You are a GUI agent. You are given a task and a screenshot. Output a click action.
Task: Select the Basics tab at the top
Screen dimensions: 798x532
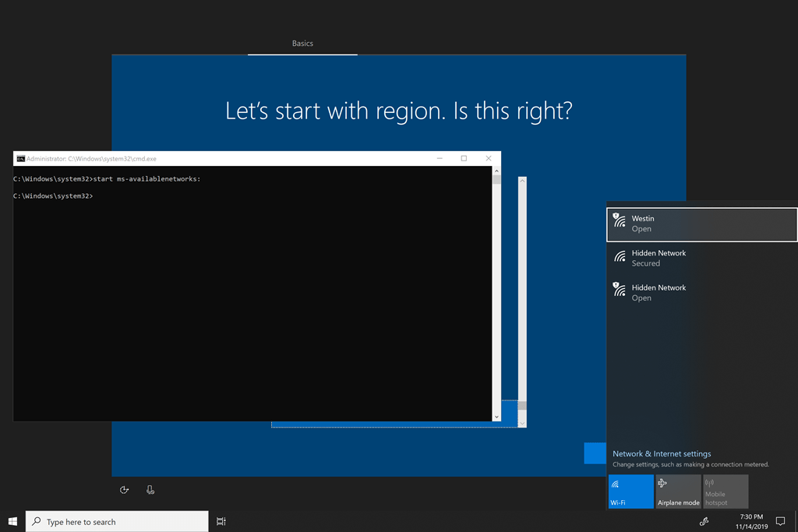302,43
